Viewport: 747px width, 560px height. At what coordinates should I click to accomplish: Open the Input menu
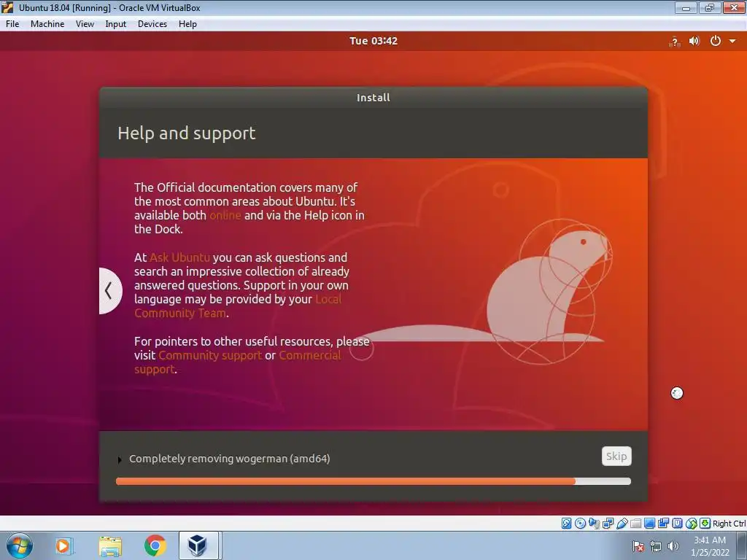coord(116,24)
